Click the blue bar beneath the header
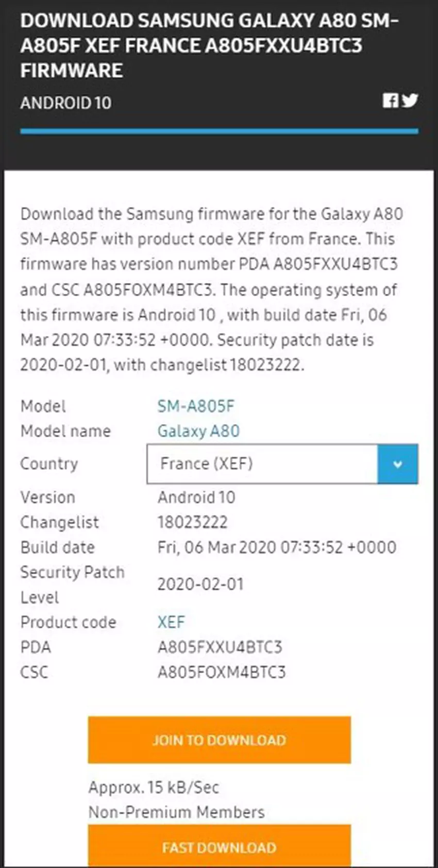The height and width of the screenshot is (868, 438). coord(219,131)
